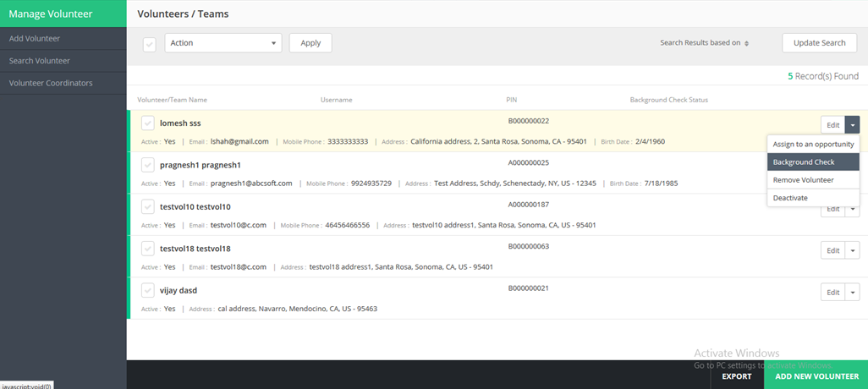Click mobile phone 9924935729
Screen dimensions: 868x389
pos(371,184)
